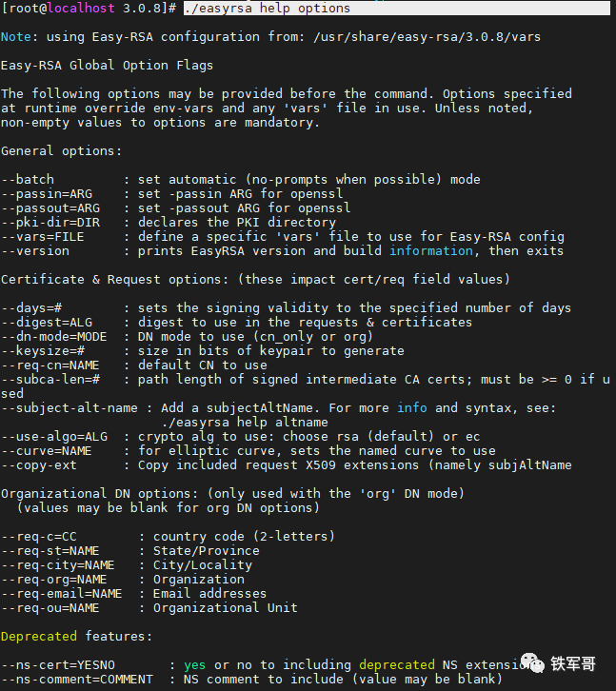Click the "./easyrsa help altname" hint line
The width and height of the screenshot is (616, 691).
pyautogui.click(x=245, y=423)
